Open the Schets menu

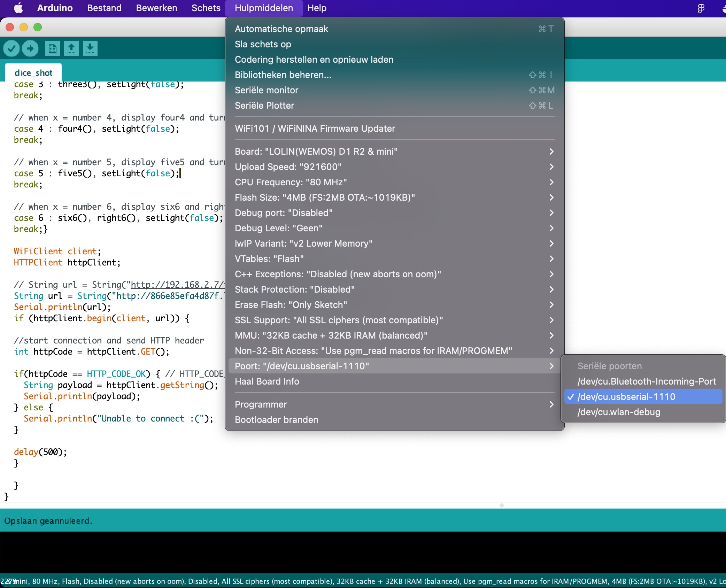coord(206,8)
